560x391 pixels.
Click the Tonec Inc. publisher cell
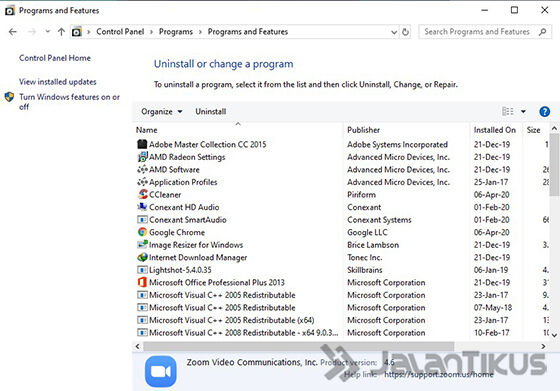tap(365, 257)
